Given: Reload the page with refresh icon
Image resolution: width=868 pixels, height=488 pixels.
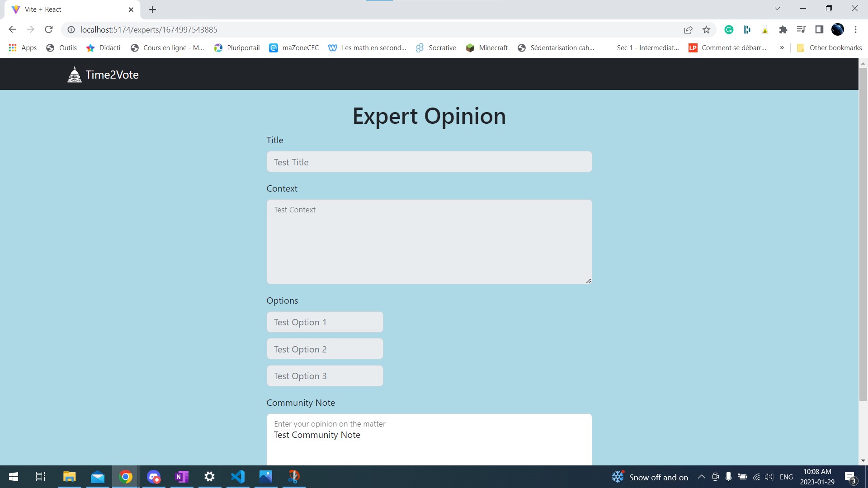Looking at the screenshot, I should click(49, 30).
